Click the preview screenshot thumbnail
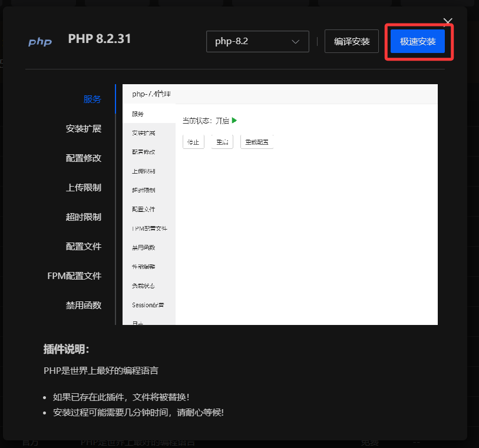The height and width of the screenshot is (448, 479). coord(280,204)
